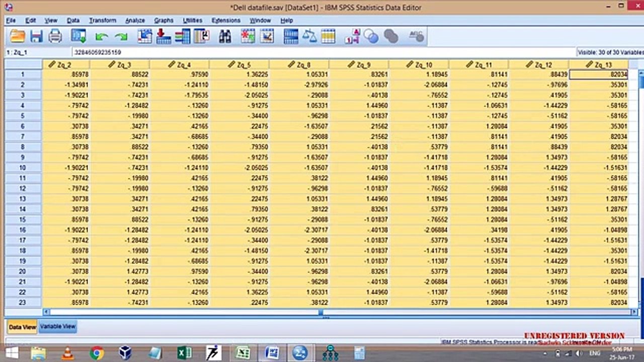Select the Zq_8 column header
Image resolution: width=644 pixels, height=362 pixels.
(299, 64)
